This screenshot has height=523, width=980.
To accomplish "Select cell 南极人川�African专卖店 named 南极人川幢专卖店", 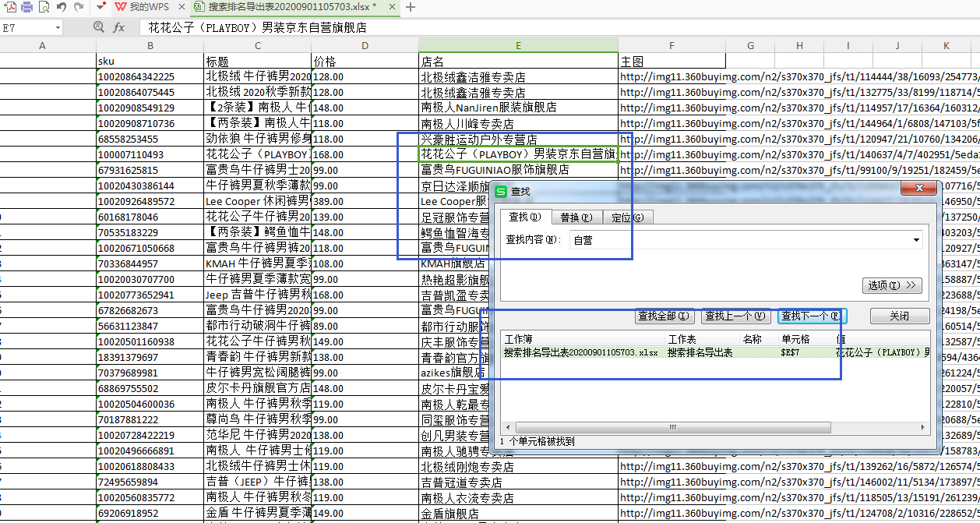I will click(518, 123).
